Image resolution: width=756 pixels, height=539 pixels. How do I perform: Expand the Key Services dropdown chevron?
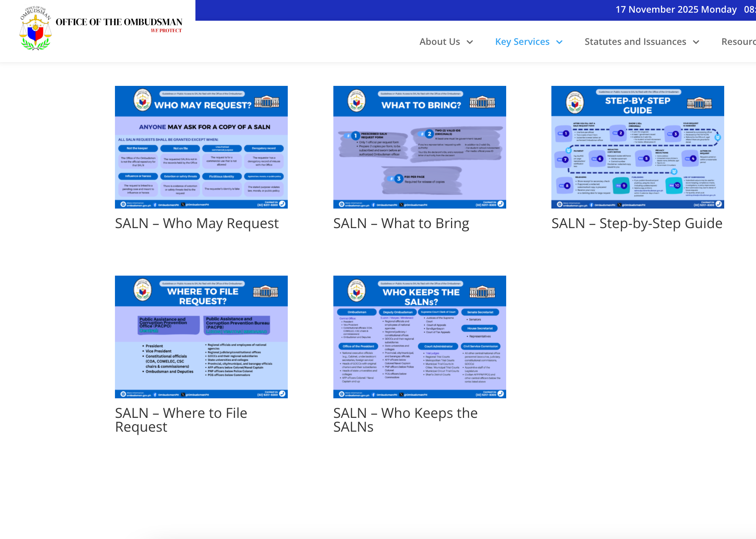click(559, 42)
